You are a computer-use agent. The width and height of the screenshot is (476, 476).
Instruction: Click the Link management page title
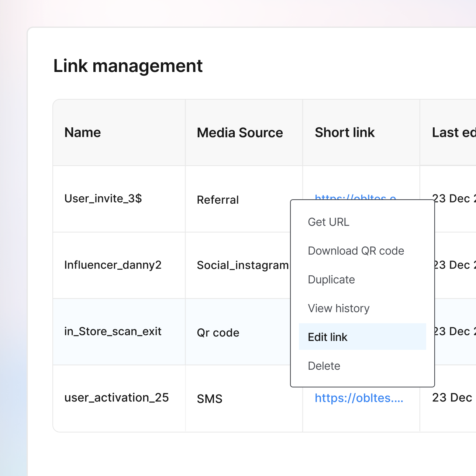[x=128, y=66]
